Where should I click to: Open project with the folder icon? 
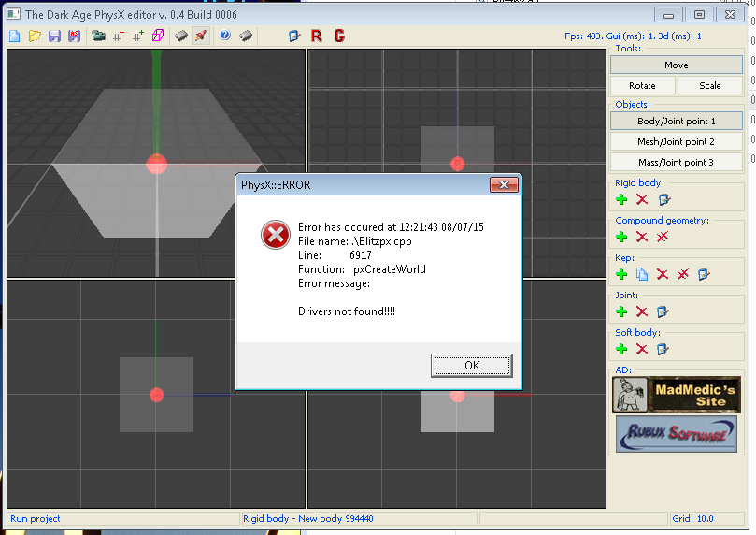coord(35,36)
